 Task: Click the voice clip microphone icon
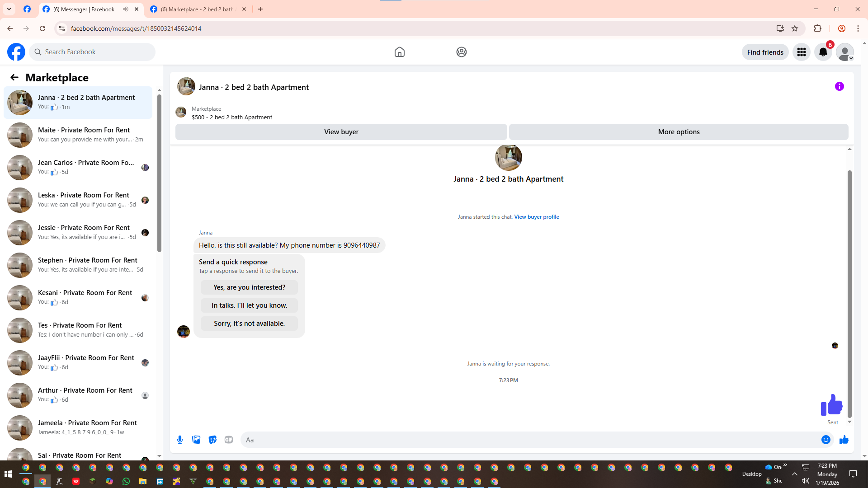pos(180,440)
